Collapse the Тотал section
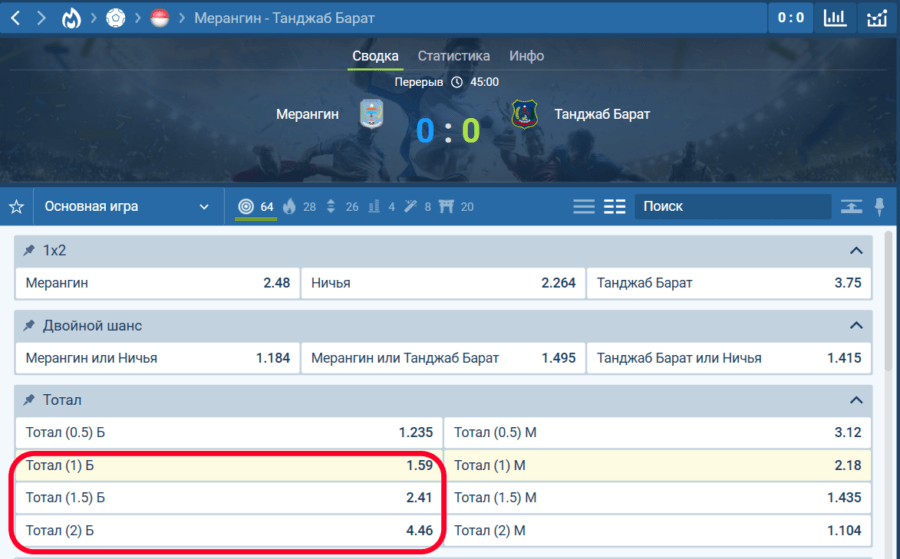Viewport: 900px width, 559px height. pyautogui.click(x=855, y=400)
